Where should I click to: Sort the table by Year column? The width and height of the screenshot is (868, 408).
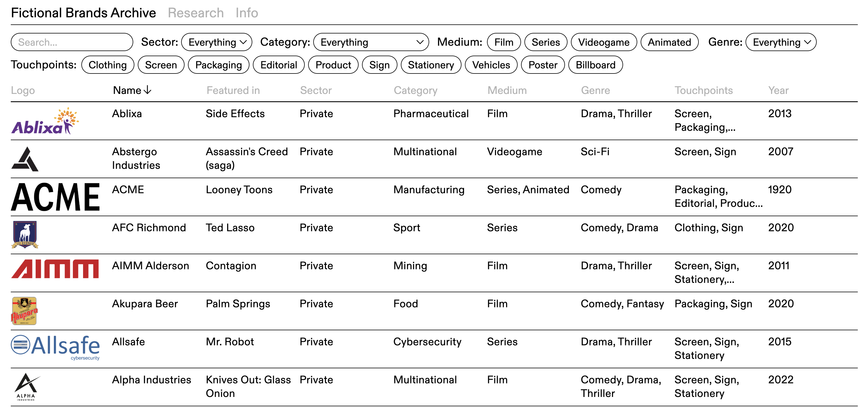tap(778, 90)
